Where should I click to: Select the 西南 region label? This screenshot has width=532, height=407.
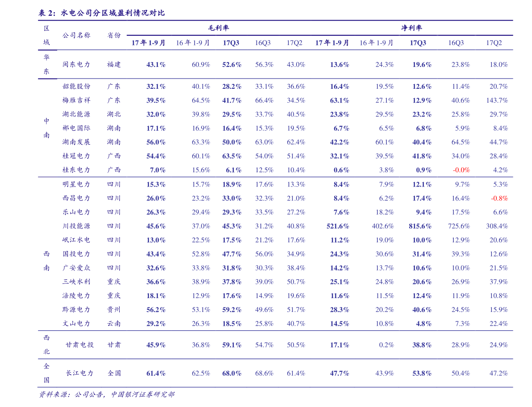tap(46, 261)
